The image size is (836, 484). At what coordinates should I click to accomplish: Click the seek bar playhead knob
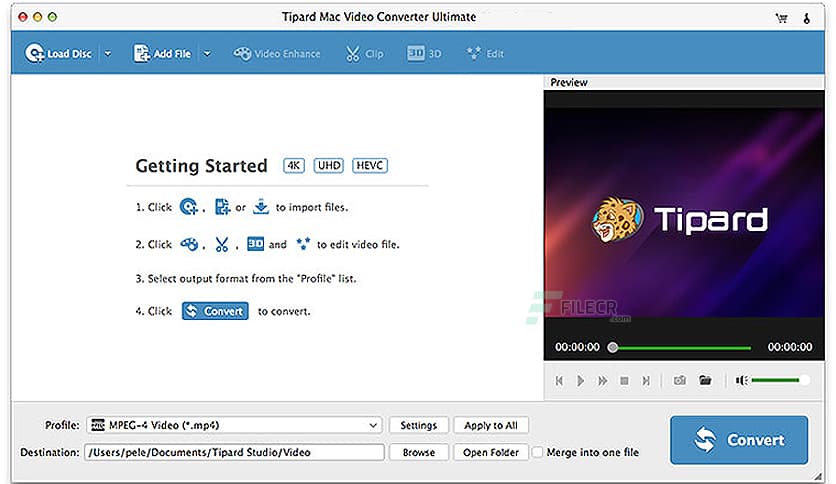point(613,348)
